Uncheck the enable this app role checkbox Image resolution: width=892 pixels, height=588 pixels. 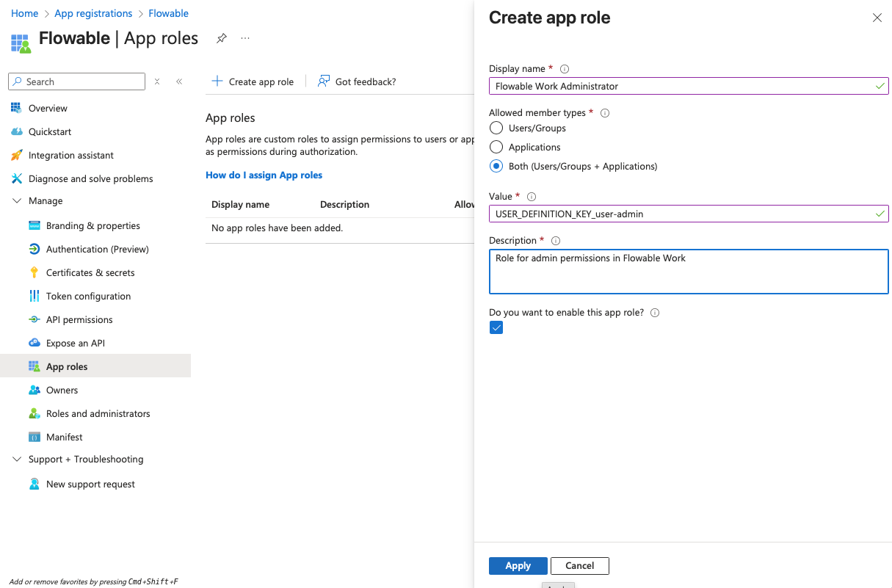(x=496, y=328)
